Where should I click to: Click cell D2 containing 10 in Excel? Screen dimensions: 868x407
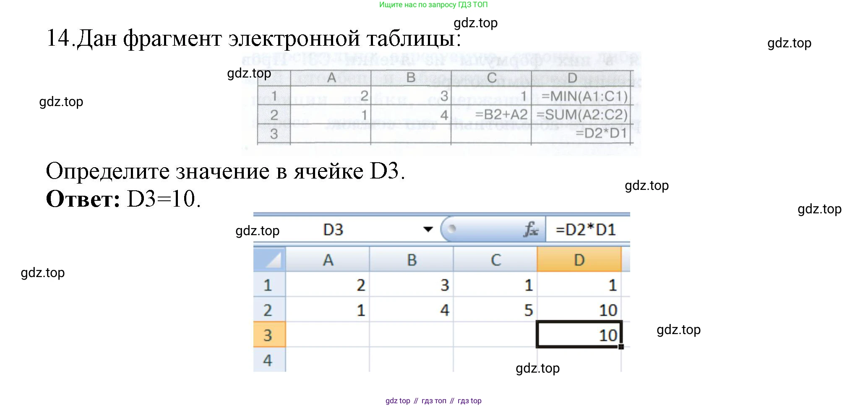[x=579, y=310]
